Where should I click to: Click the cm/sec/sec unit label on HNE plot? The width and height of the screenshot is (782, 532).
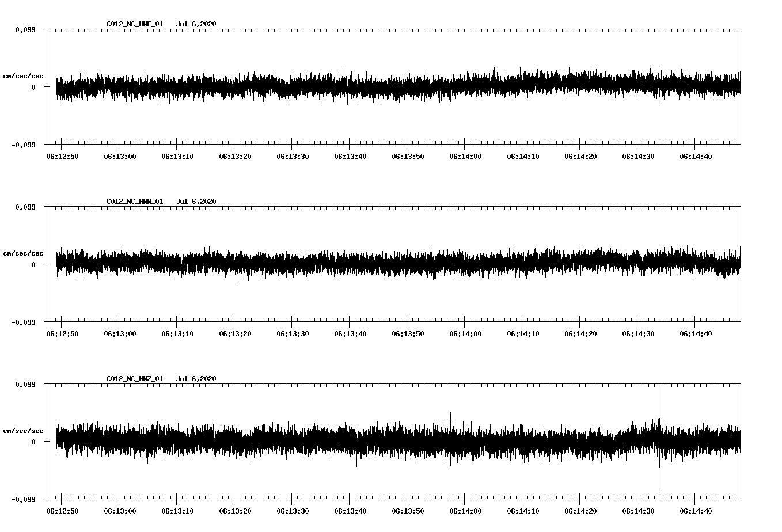coord(23,76)
